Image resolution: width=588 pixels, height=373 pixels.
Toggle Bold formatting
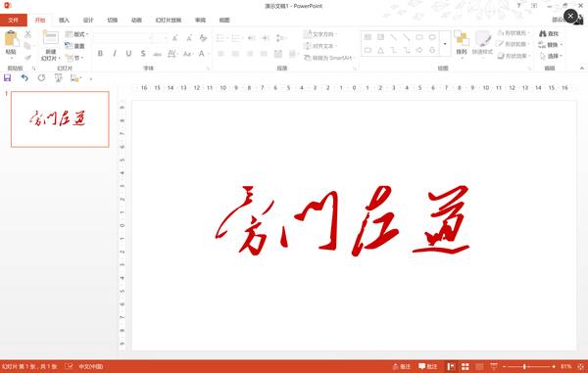[x=100, y=54]
